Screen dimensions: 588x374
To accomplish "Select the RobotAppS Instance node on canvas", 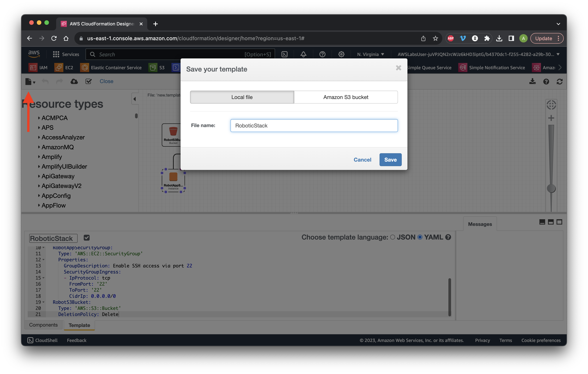I will click(173, 180).
